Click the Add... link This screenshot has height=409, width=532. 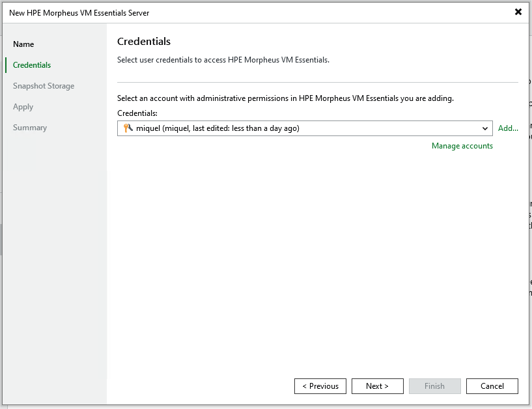(x=508, y=128)
